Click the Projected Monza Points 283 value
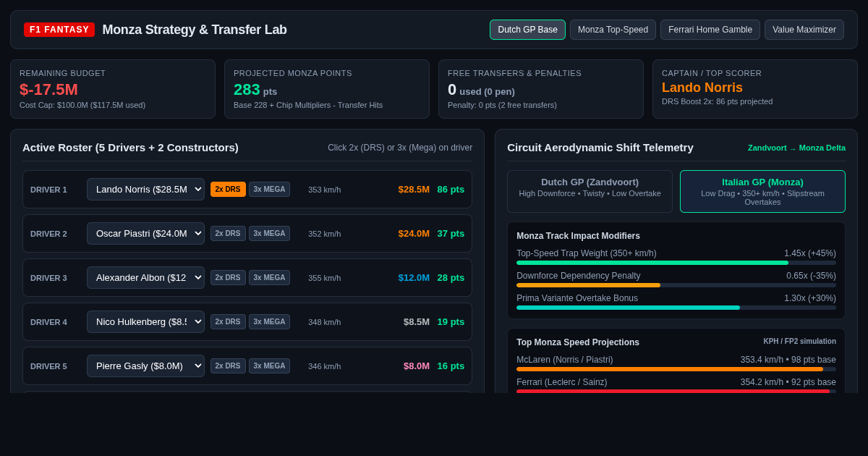Image resolution: width=868 pixels, height=456 pixels. click(247, 90)
